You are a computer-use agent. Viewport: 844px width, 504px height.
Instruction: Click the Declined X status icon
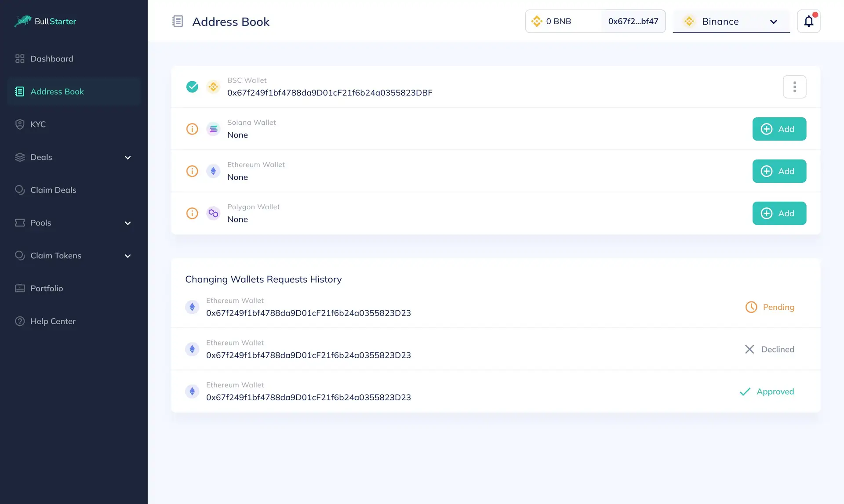(x=749, y=349)
